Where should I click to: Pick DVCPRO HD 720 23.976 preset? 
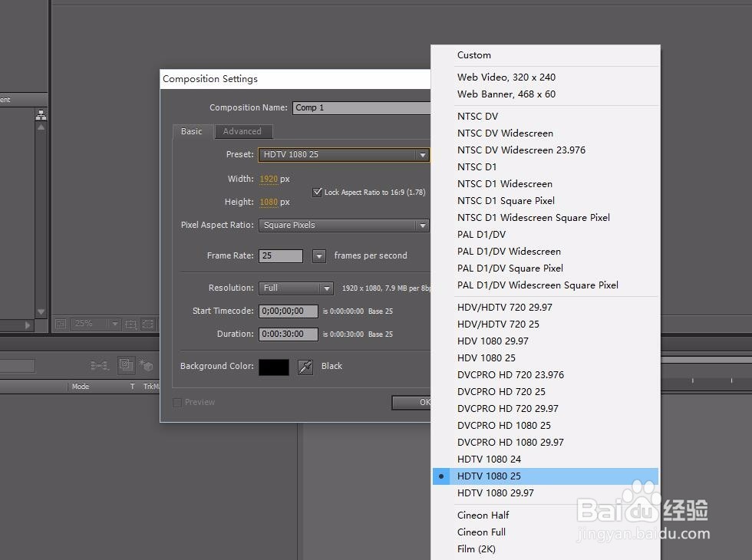[546, 375]
